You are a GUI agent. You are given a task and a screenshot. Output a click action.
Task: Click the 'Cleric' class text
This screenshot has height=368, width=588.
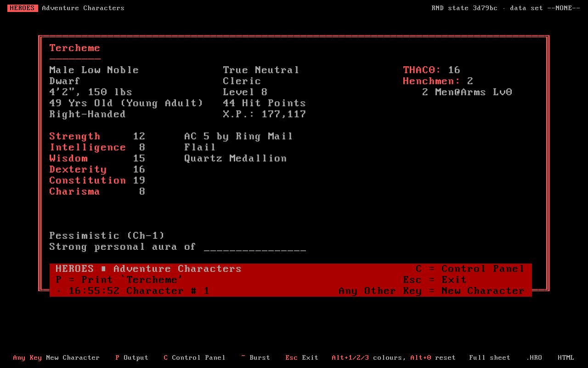242,81
